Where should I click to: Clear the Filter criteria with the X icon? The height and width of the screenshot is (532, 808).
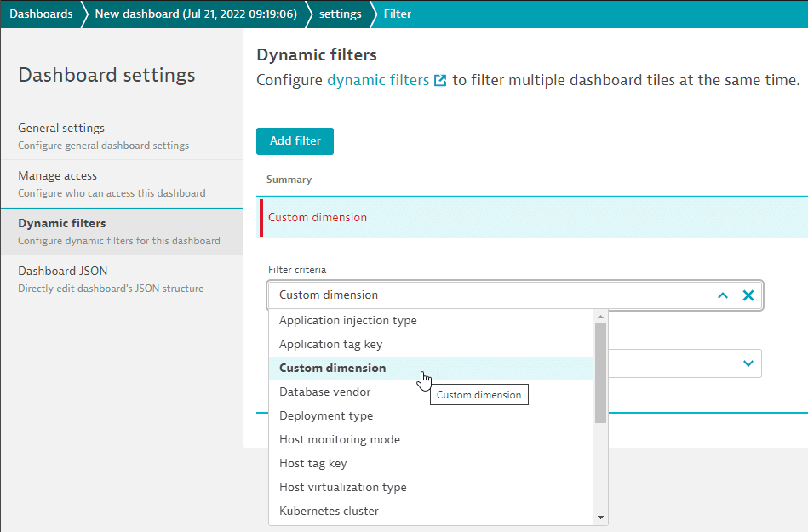[748, 295]
